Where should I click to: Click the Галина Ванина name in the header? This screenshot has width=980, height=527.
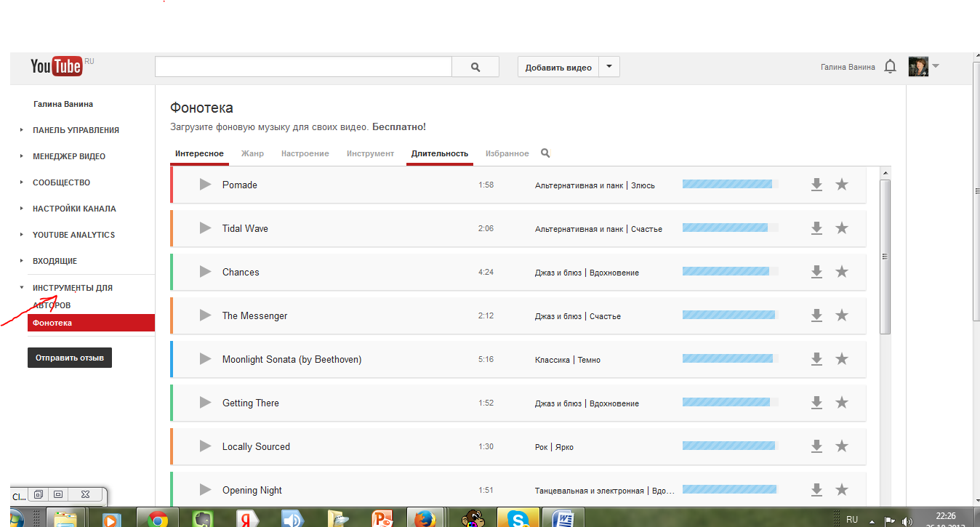coord(848,67)
